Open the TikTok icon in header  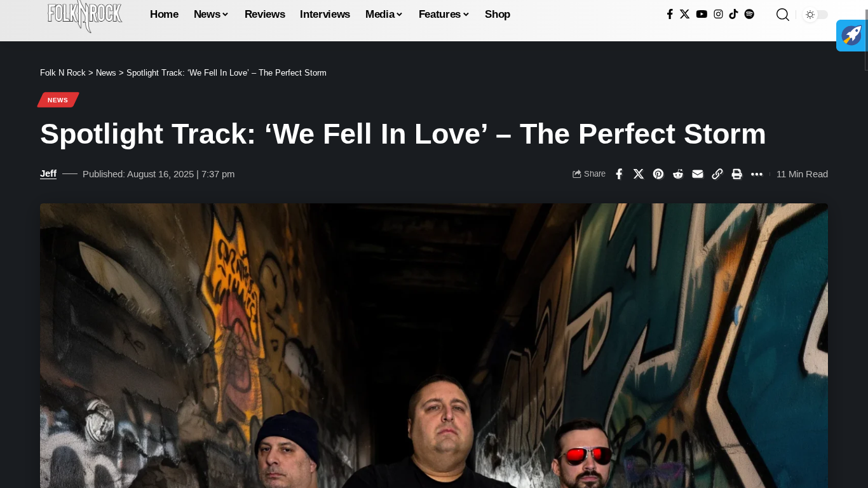tap(733, 14)
